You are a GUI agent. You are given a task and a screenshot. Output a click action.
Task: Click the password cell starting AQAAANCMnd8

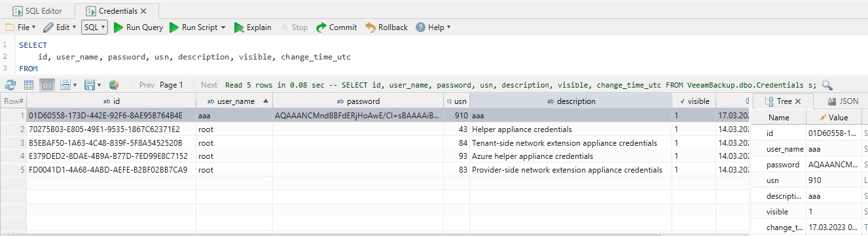tap(357, 116)
